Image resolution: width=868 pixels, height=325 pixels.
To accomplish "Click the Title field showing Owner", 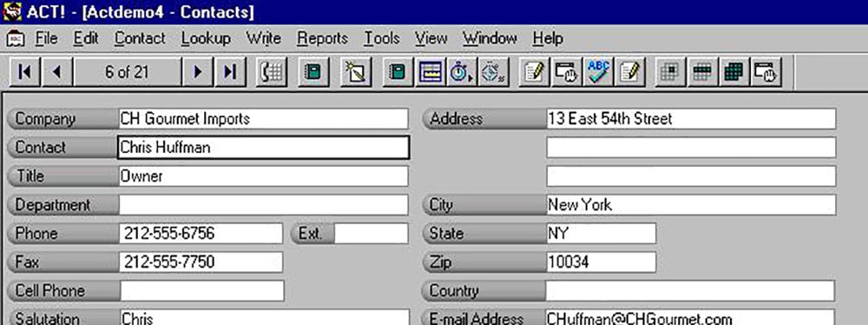I will pyautogui.click(x=264, y=176).
